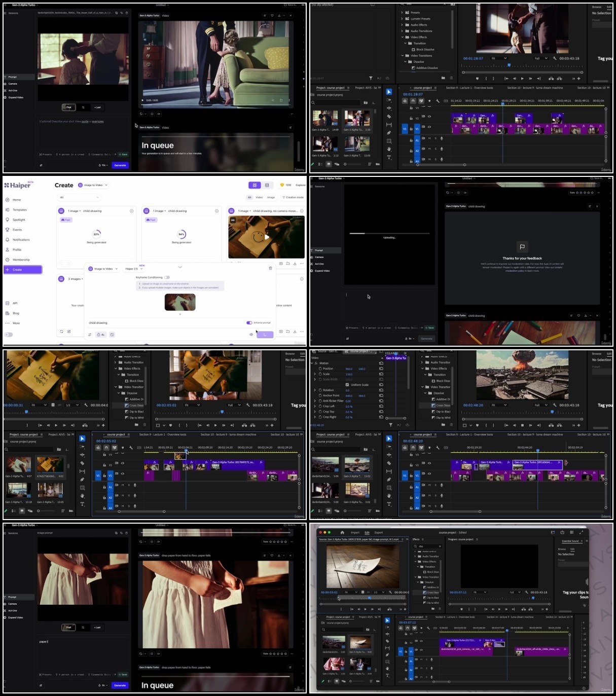The image size is (616, 696).
Task: Toggle the theme switch at Haiper sidebar bottom
Action: [9, 335]
